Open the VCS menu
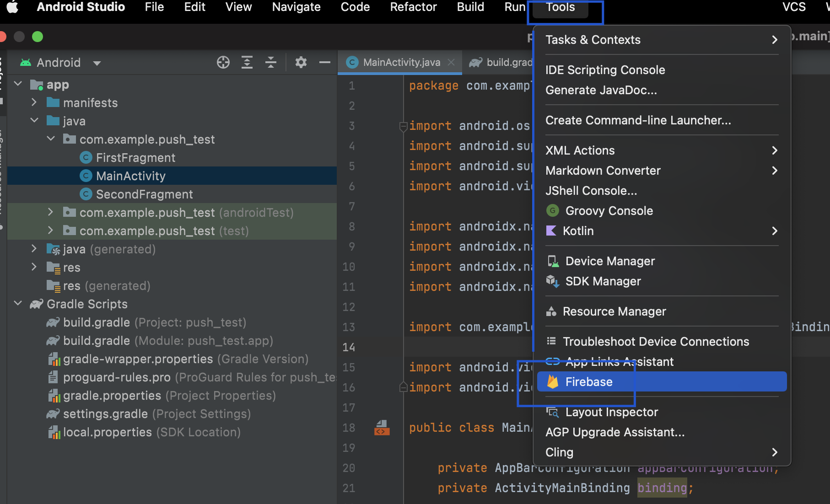Screen dimensions: 830x504 (x=794, y=7)
